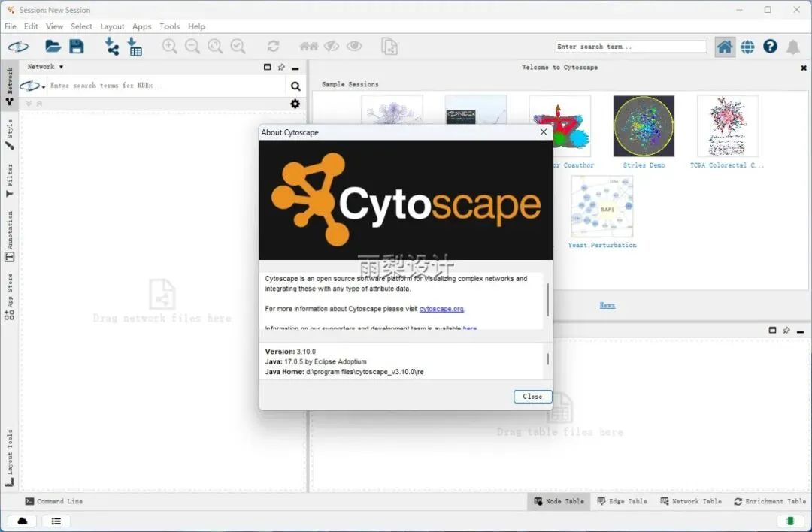Zoom to selected region icon

click(238, 47)
